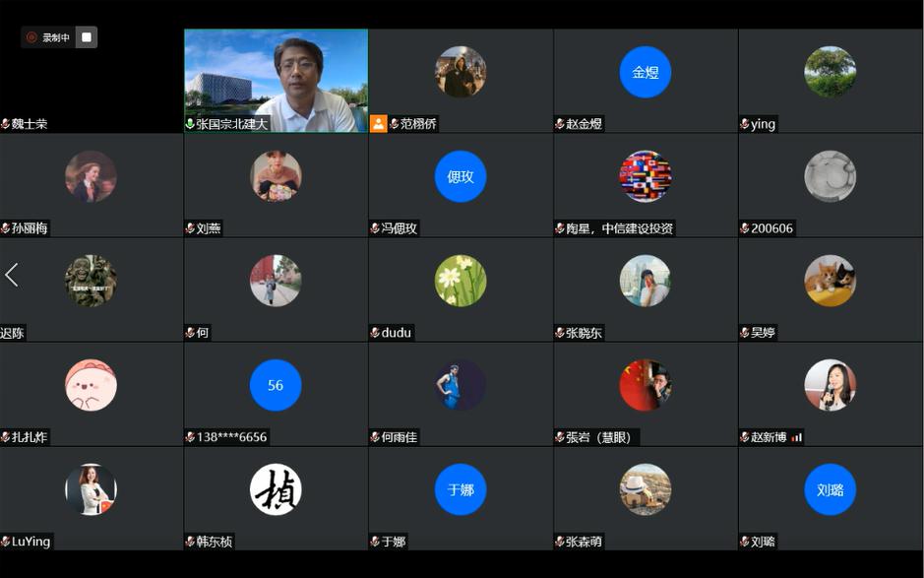
Task: Click the network signal icon beside 赵新博
Action: 797,437
